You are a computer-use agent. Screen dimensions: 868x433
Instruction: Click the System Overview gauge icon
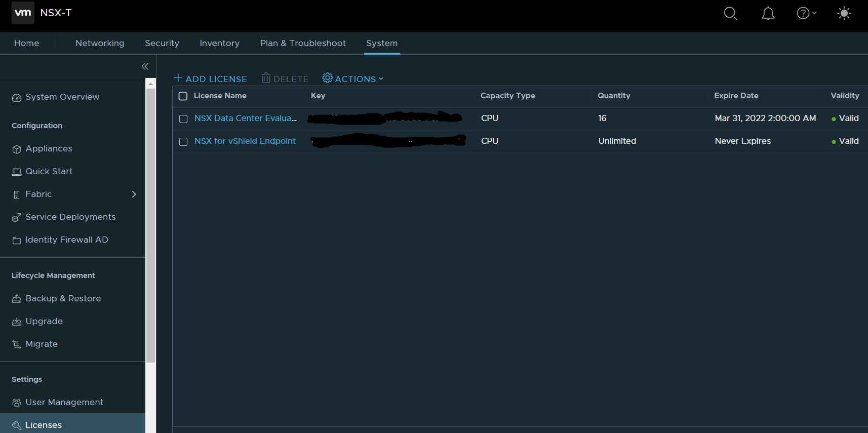tap(17, 97)
